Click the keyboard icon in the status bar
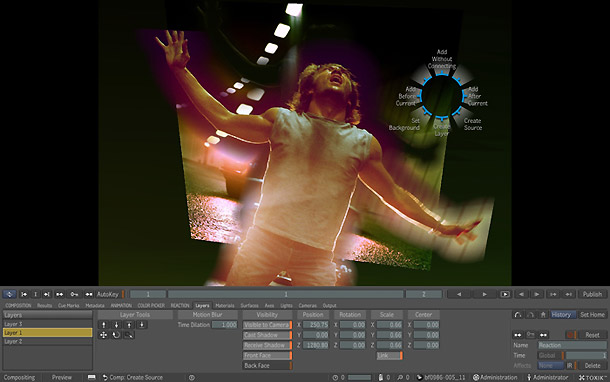The height and width of the screenshot is (382, 610). pyautogui.click(x=91, y=377)
